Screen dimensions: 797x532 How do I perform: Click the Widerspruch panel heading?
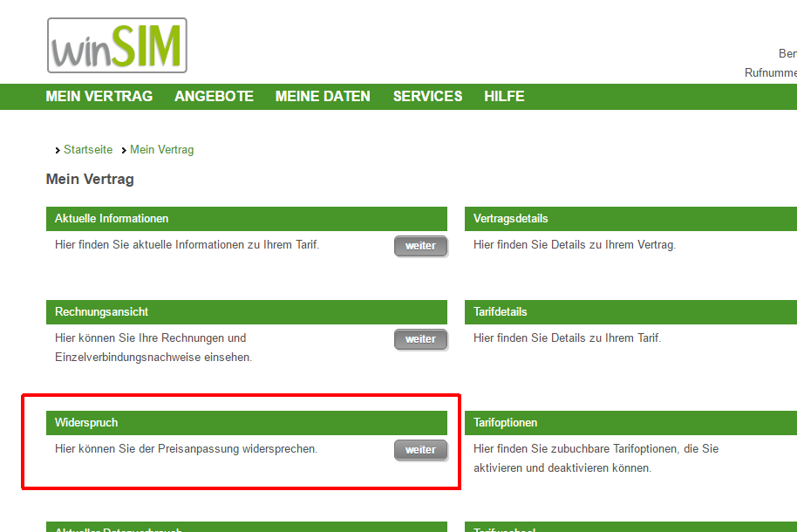click(x=87, y=422)
